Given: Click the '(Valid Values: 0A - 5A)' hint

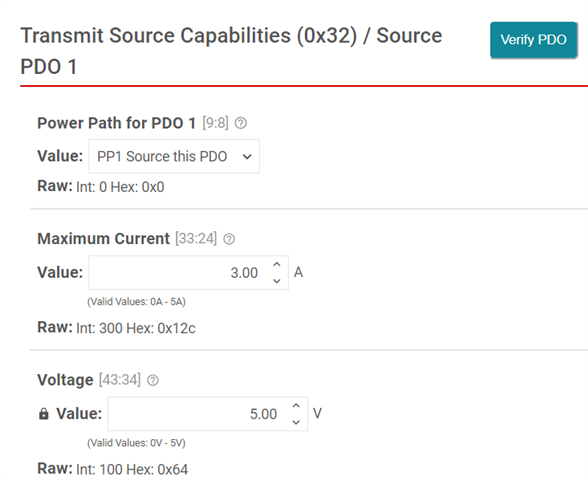Looking at the screenshot, I should (136, 302).
